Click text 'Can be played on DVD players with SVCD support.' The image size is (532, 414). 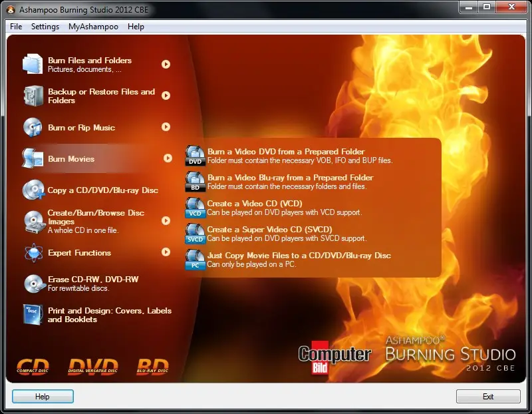[x=287, y=238]
